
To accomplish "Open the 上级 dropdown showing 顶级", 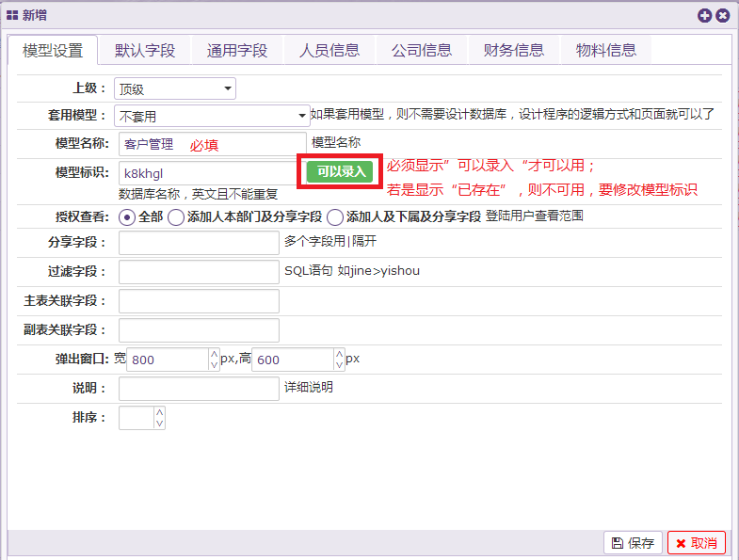I will pos(174,89).
